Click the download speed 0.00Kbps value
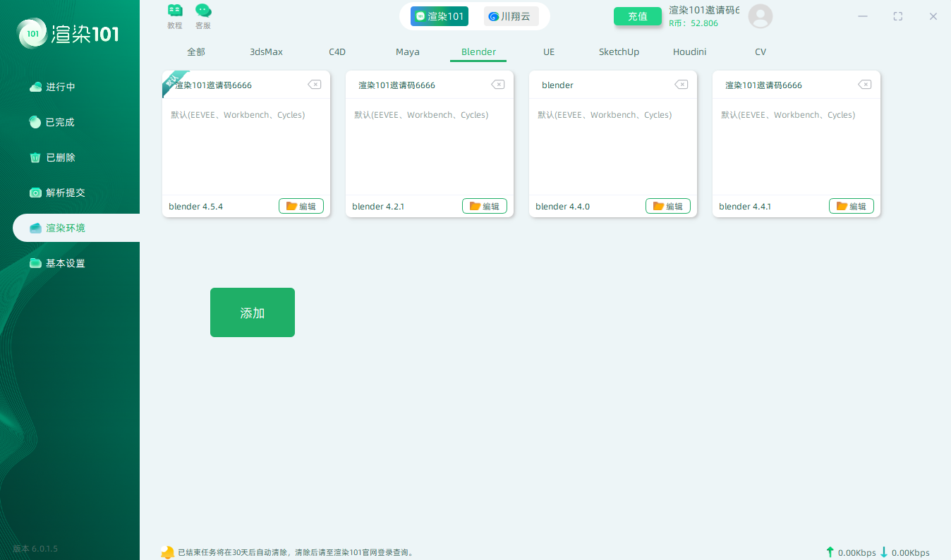 (x=910, y=553)
